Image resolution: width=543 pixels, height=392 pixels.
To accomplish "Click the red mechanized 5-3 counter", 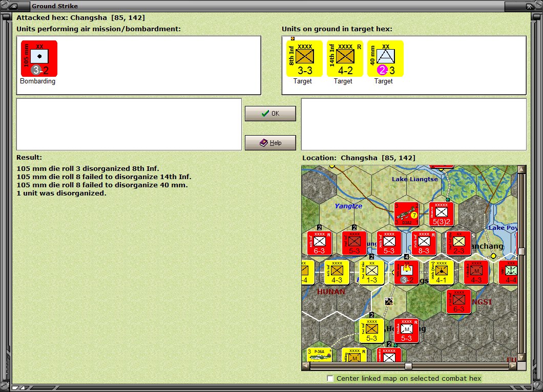I will pyautogui.click(x=407, y=331).
